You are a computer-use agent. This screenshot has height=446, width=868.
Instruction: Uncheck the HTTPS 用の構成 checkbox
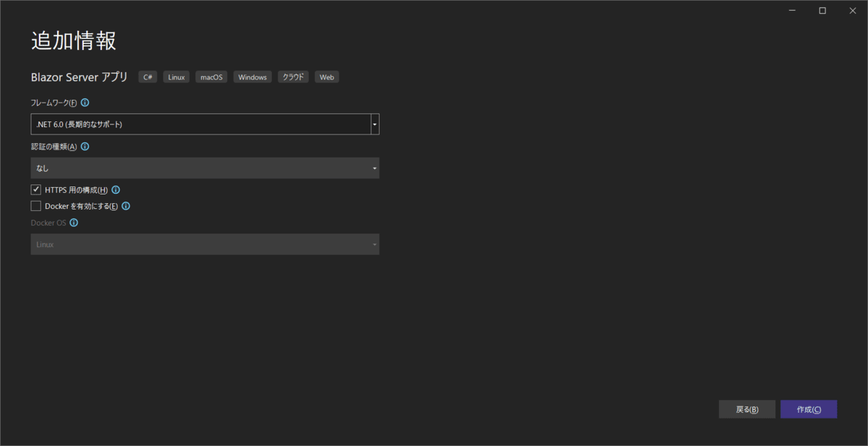click(x=36, y=189)
